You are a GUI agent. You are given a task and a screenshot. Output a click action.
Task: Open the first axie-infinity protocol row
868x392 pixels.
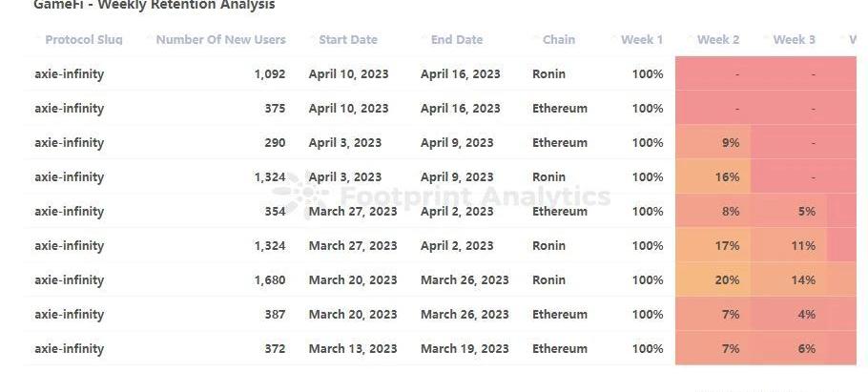pyautogui.click(x=70, y=74)
